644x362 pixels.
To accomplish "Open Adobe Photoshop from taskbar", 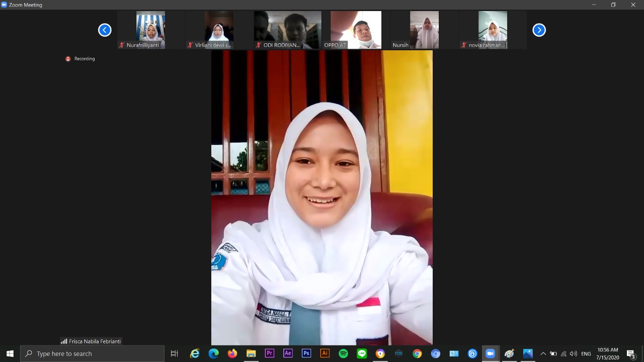I will tap(306, 353).
